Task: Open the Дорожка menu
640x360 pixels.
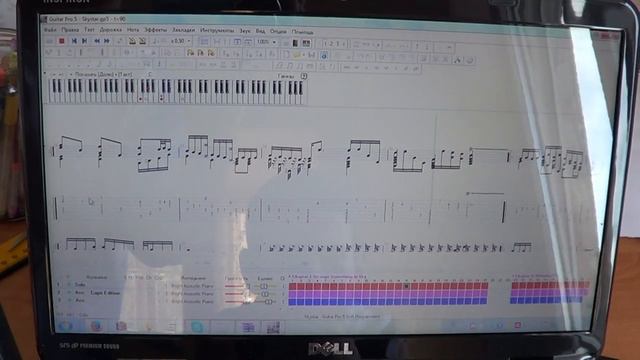Action: (111, 30)
